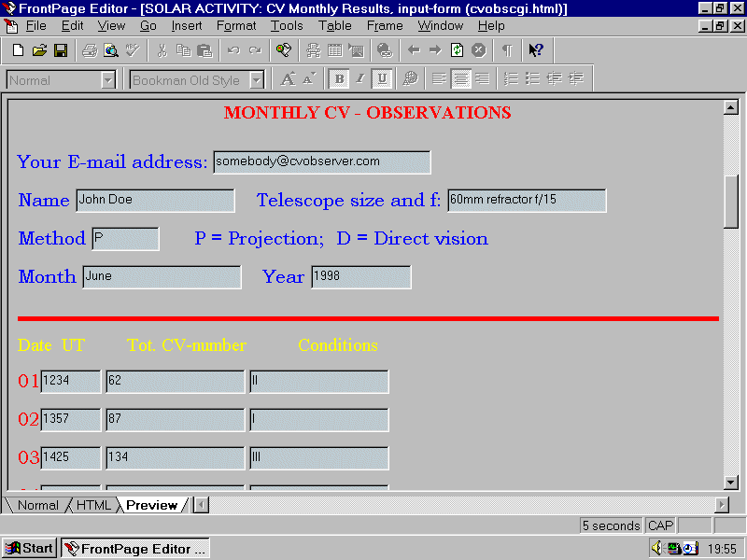Image resolution: width=747 pixels, height=560 pixels.
Task: Expand the Bookman Old Style font dropdown
Action: click(x=257, y=80)
